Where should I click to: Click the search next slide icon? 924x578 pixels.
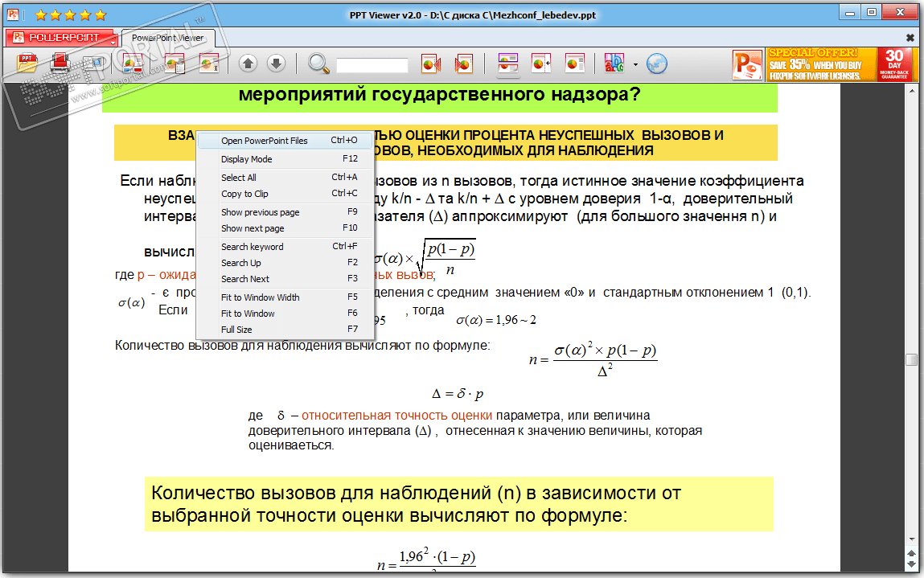[464, 63]
